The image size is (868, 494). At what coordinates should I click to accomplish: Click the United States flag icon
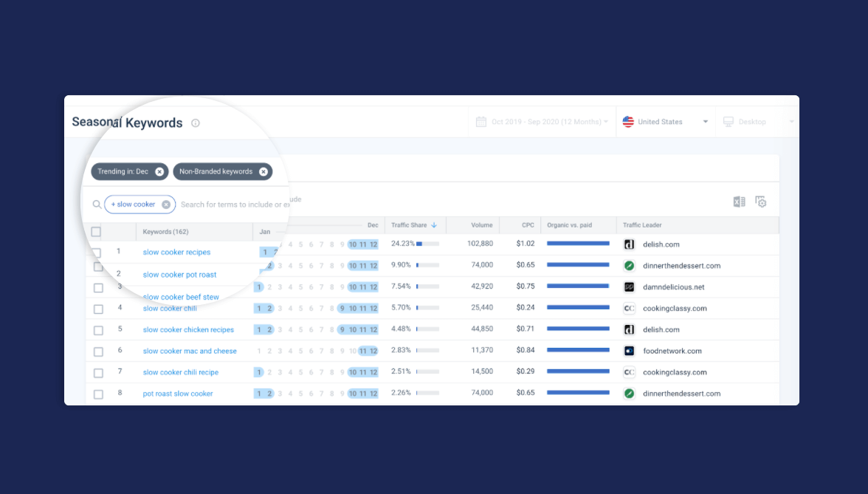[628, 121]
